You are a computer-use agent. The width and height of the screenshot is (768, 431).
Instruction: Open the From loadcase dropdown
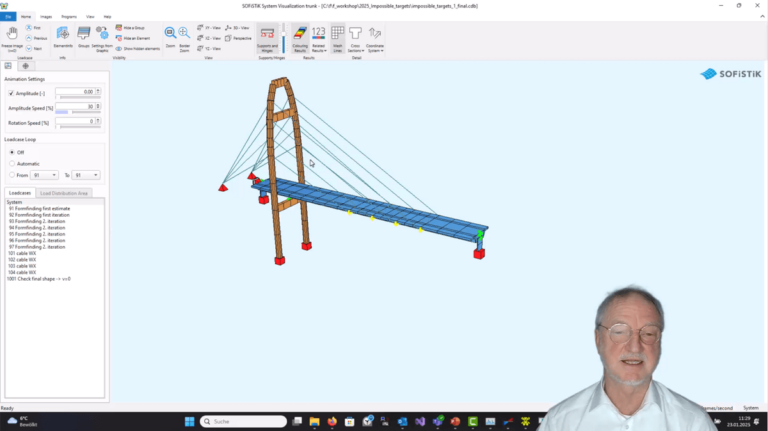tap(44, 175)
